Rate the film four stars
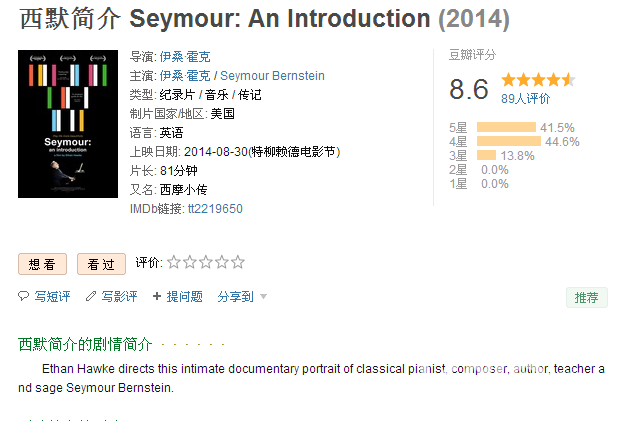 click(x=222, y=262)
